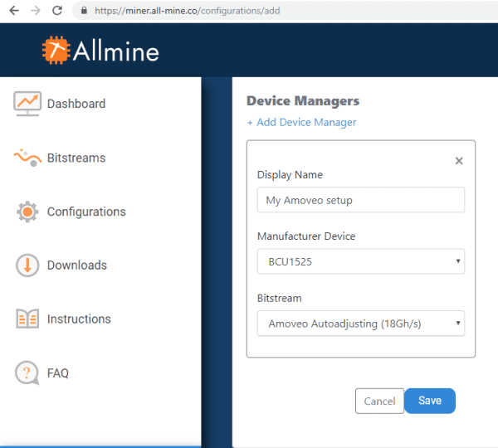Reload the page with browser refresh icon
The height and width of the screenshot is (448, 498).
click(56, 11)
